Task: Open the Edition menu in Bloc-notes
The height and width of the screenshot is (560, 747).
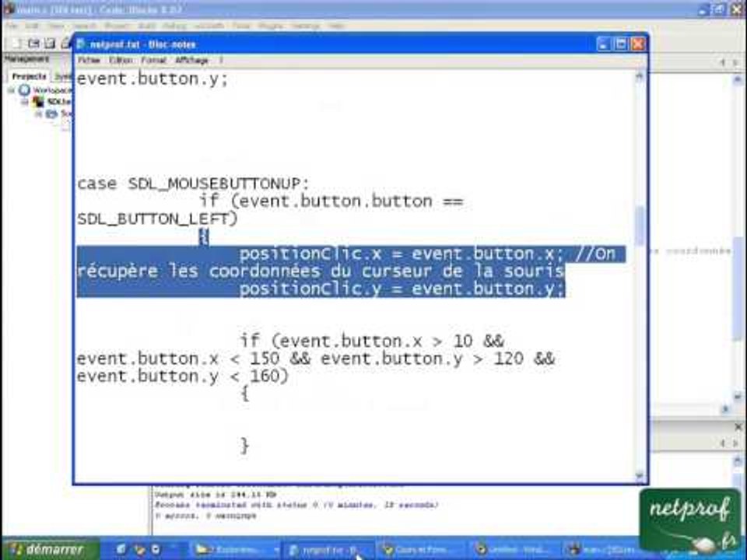Action: pos(121,61)
